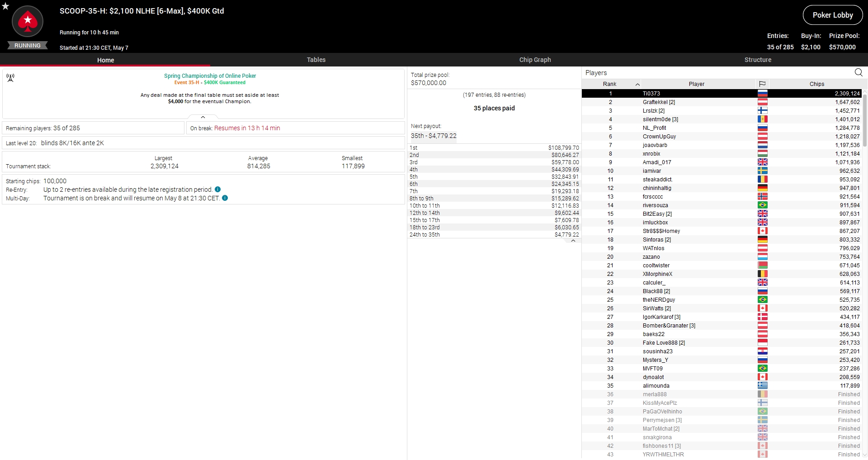
Task: Click the scrollbar down arrow in players list
Action: (x=865, y=455)
